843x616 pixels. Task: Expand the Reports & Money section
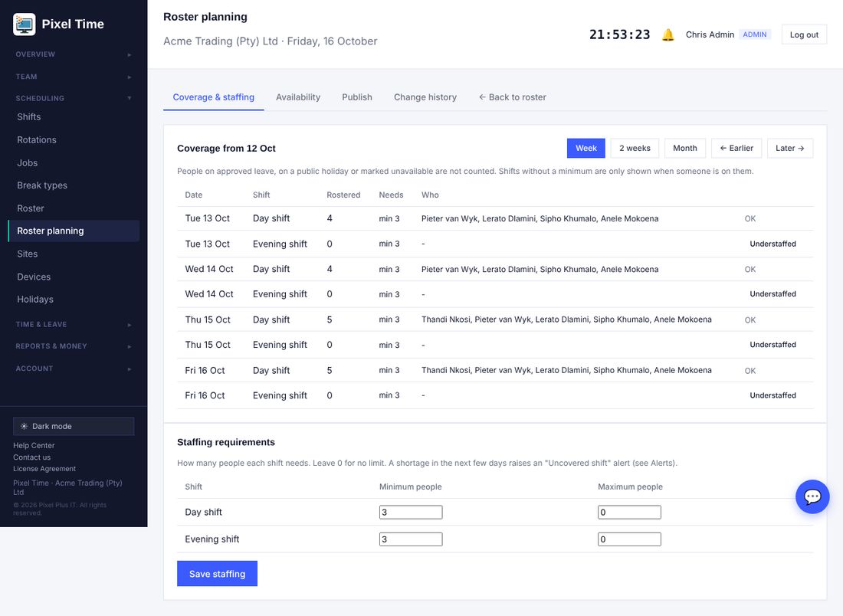click(x=74, y=346)
